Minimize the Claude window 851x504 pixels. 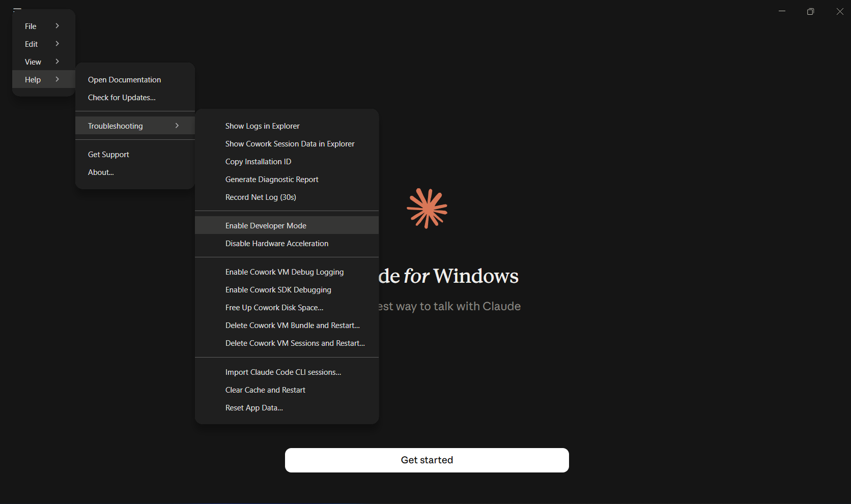pyautogui.click(x=782, y=11)
